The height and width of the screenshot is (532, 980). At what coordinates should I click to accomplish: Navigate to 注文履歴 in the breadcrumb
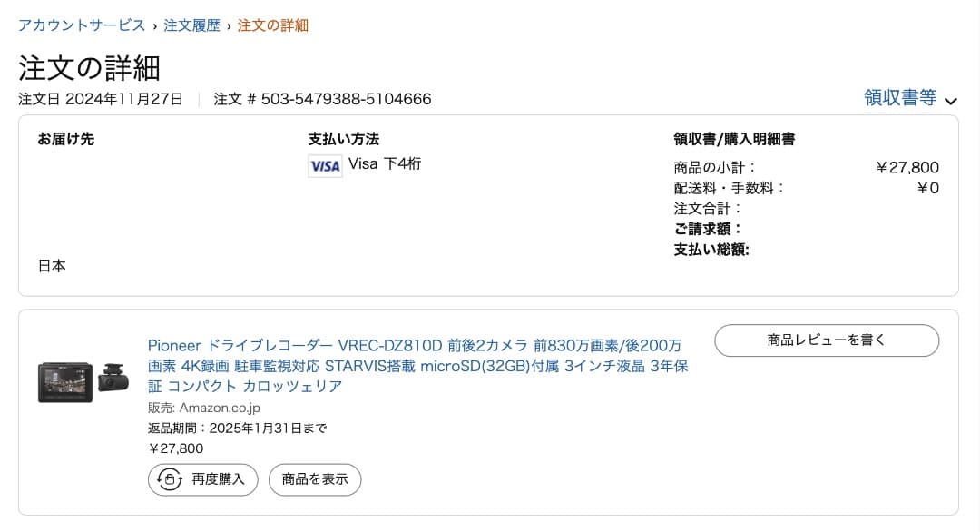[x=191, y=27]
